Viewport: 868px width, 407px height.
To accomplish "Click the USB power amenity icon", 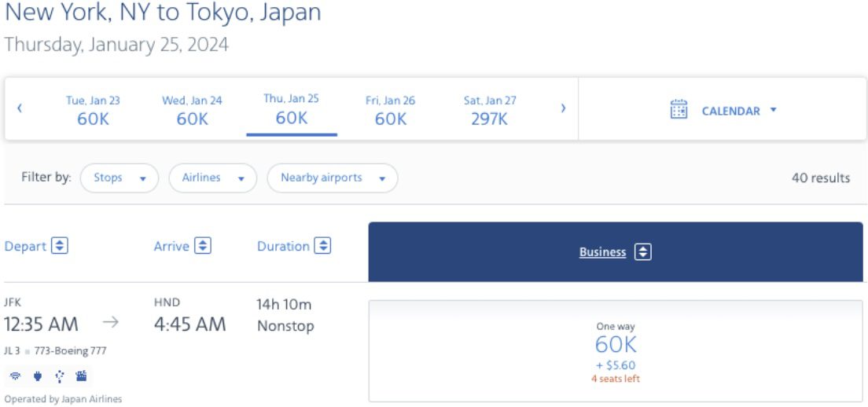I will (59, 376).
